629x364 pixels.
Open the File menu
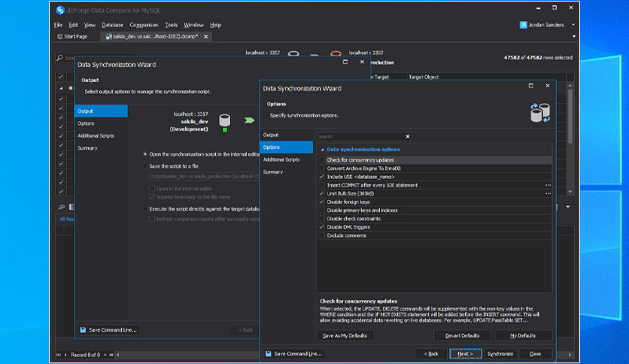(x=58, y=25)
